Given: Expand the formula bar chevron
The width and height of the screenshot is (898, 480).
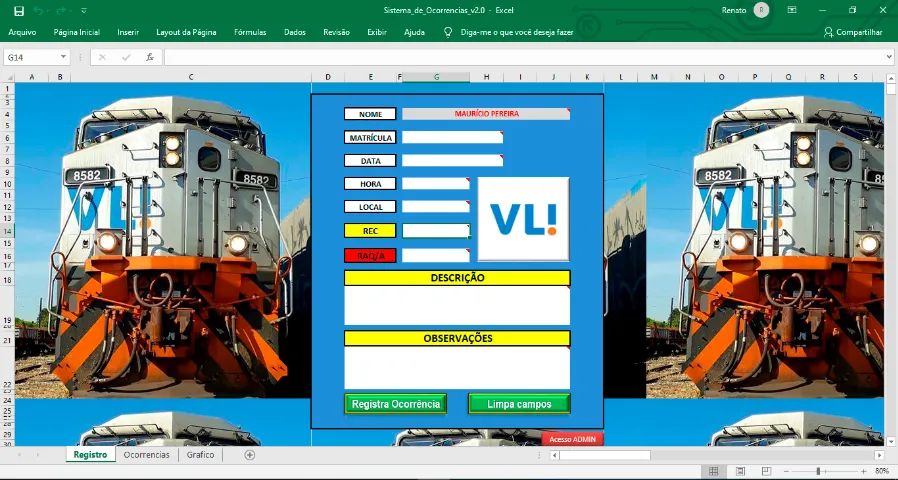Looking at the screenshot, I should pos(889,57).
